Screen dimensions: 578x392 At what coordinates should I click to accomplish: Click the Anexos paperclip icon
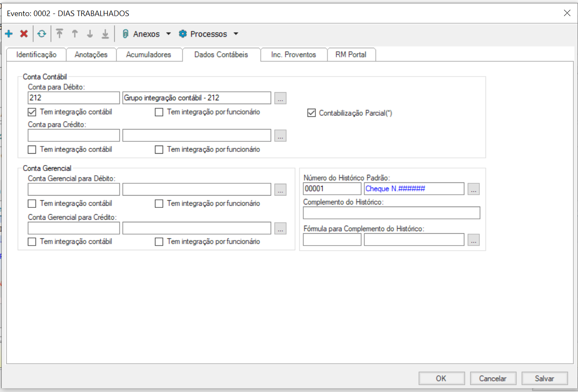pyautogui.click(x=125, y=34)
